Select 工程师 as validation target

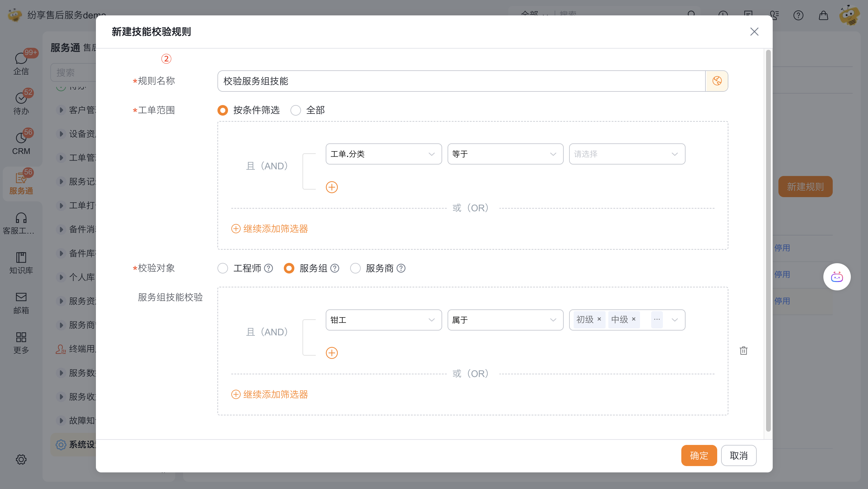(x=223, y=268)
